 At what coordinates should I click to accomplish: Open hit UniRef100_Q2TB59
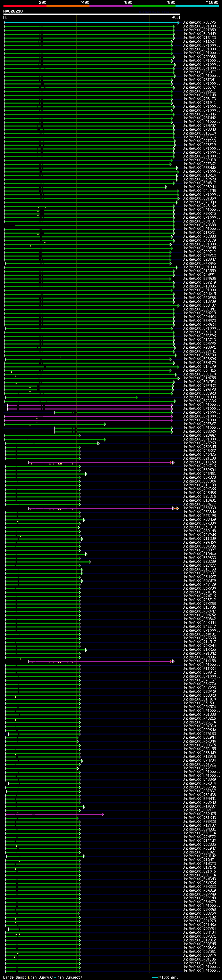point(199,30)
